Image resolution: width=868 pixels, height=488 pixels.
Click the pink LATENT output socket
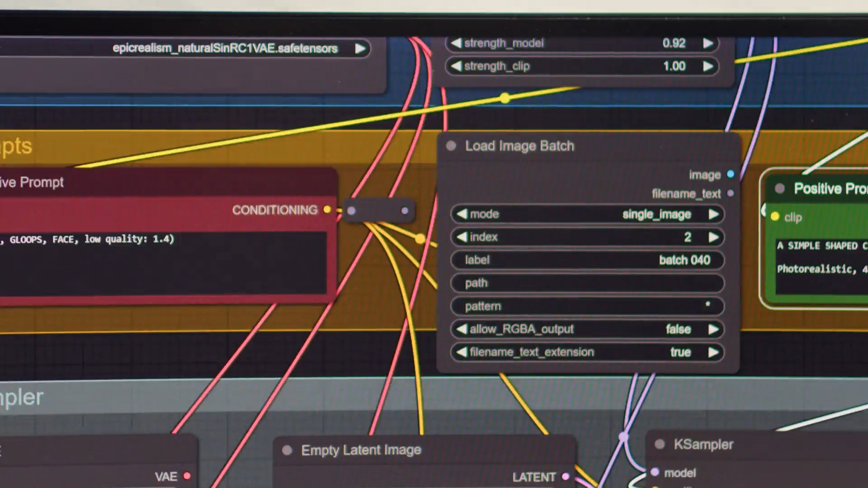click(565, 477)
